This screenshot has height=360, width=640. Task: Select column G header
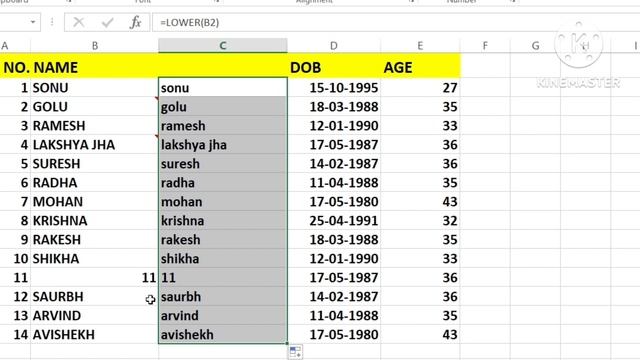536,46
